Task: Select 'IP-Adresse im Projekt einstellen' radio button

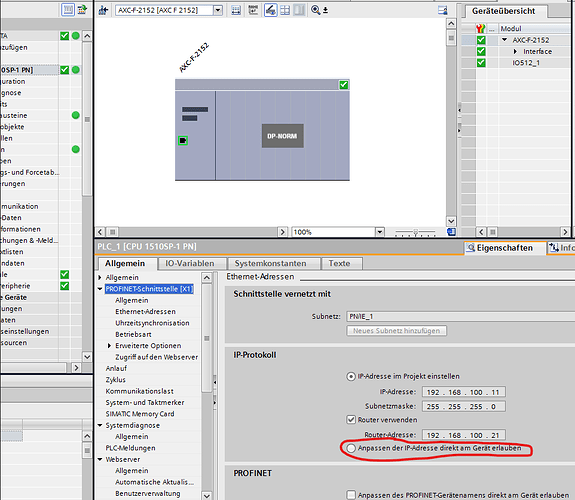Action: coord(351,376)
